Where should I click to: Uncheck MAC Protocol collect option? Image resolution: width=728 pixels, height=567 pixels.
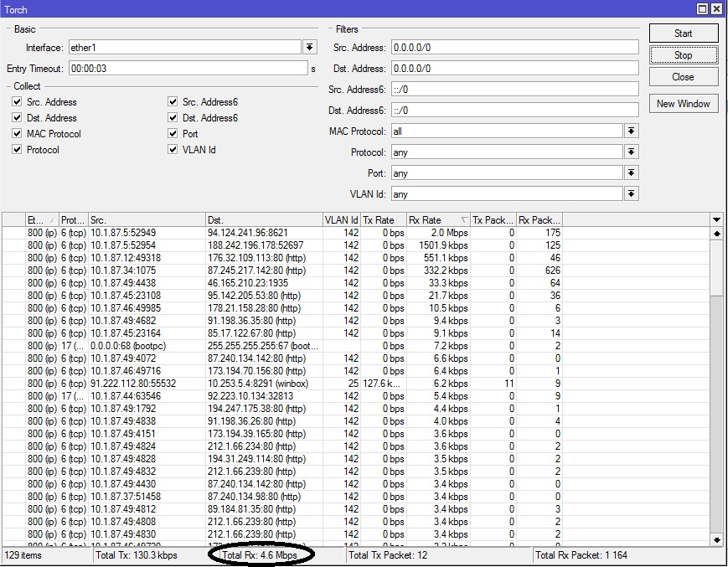[x=18, y=134]
